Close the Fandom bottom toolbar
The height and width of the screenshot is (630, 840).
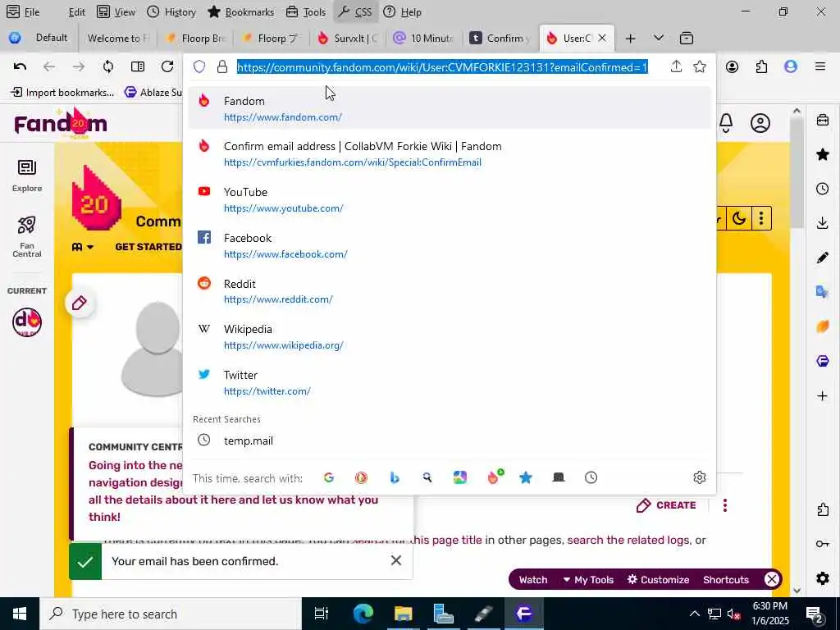(x=771, y=579)
